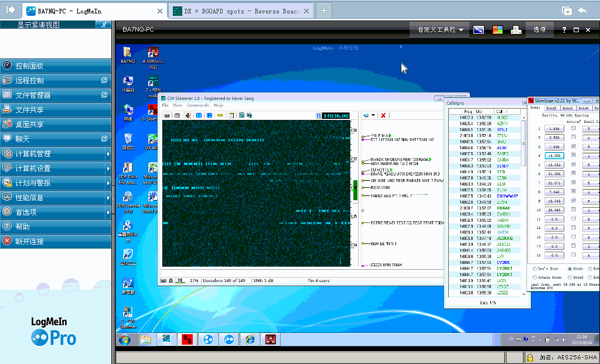
Task: Sort callsigns by the Call column header
Action: [x=507, y=112]
